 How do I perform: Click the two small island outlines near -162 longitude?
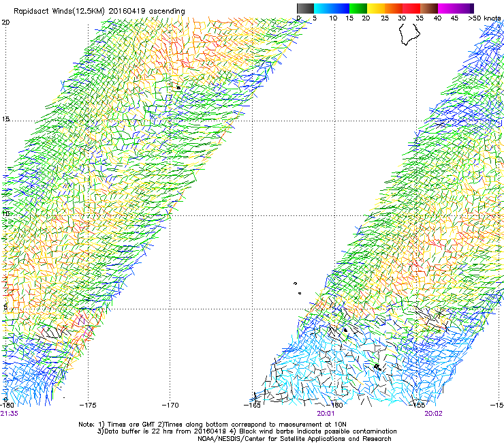[297, 288]
